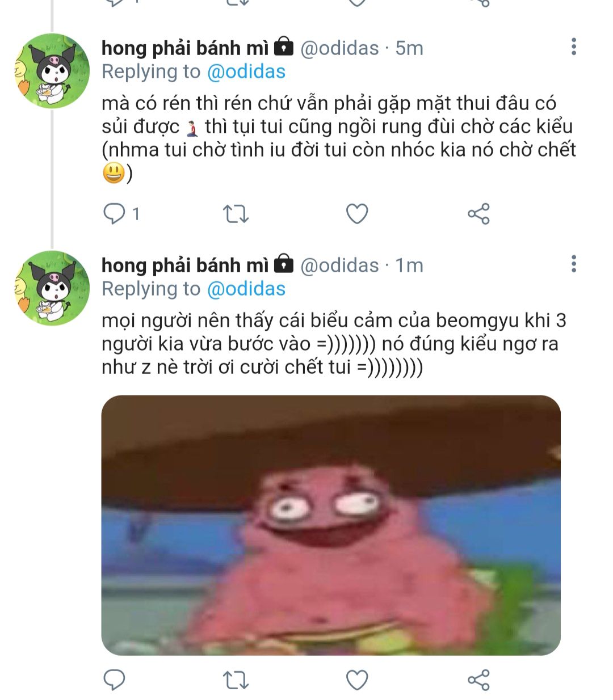Reply to the tweet with Patrick image

tap(115, 679)
